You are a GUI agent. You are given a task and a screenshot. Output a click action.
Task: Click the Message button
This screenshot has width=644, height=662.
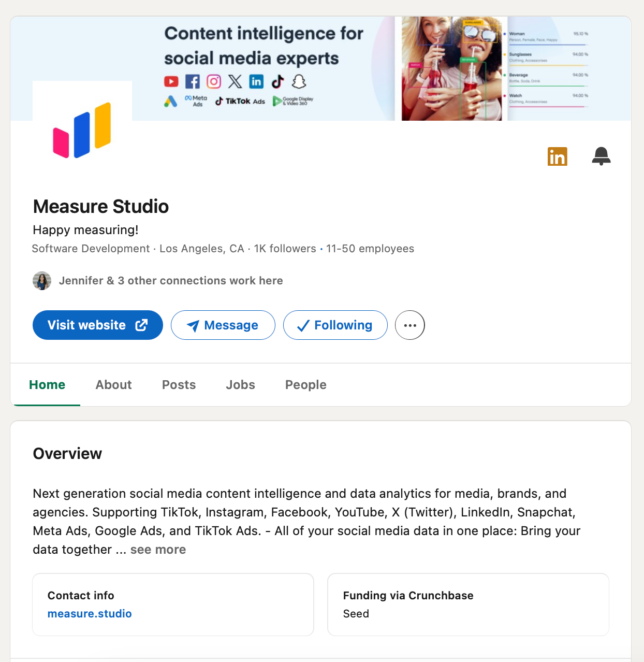point(223,325)
